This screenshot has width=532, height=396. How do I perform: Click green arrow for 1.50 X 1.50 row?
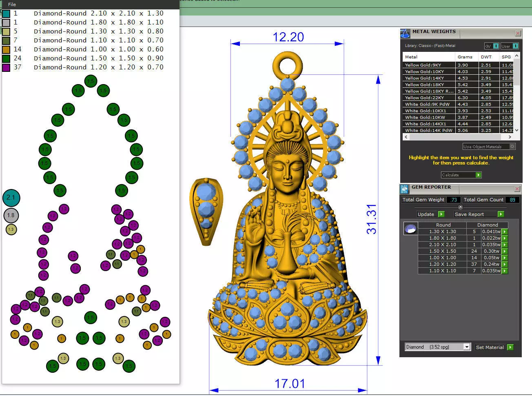pyautogui.click(x=505, y=251)
